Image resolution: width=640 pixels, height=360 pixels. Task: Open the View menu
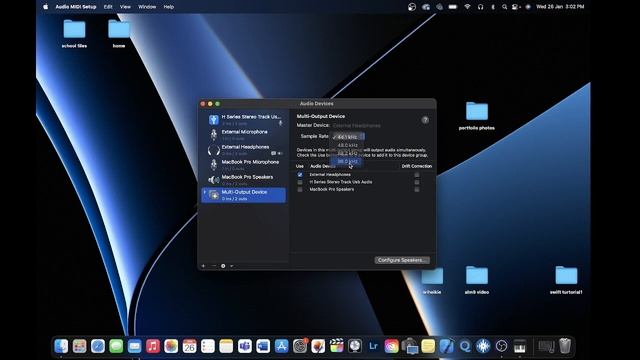tap(125, 7)
